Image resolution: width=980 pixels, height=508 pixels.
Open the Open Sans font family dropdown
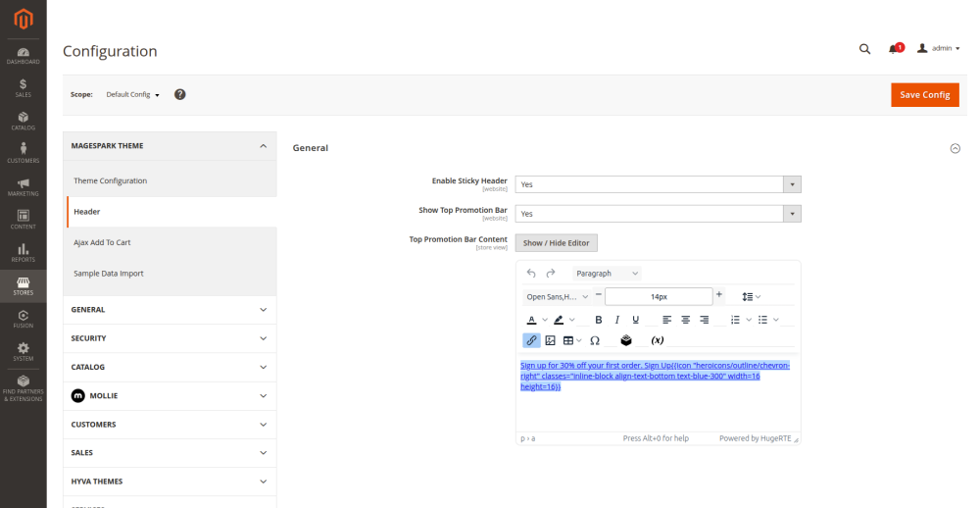[558, 296]
